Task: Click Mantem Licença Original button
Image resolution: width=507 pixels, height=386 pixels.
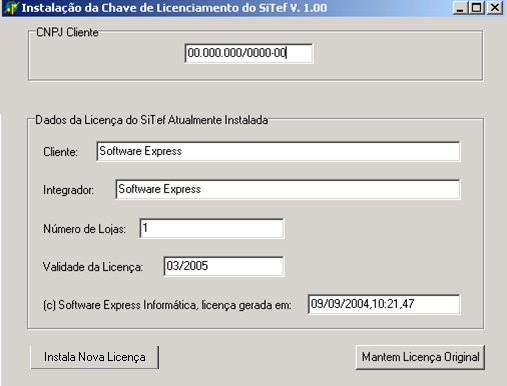Action: (x=420, y=357)
